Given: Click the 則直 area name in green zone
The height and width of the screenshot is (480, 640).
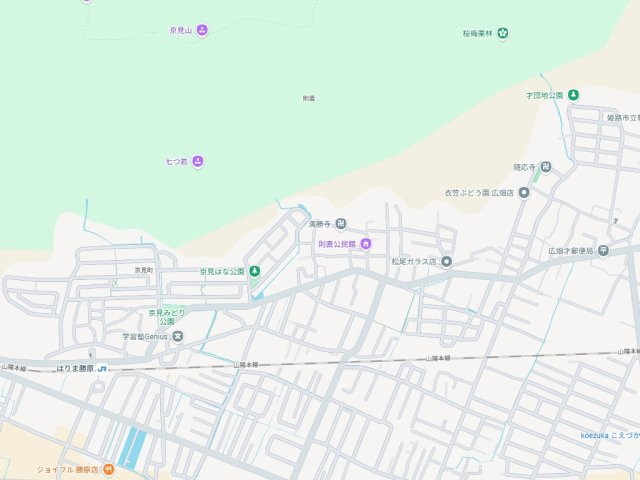Looking at the screenshot, I should tap(309, 98).
